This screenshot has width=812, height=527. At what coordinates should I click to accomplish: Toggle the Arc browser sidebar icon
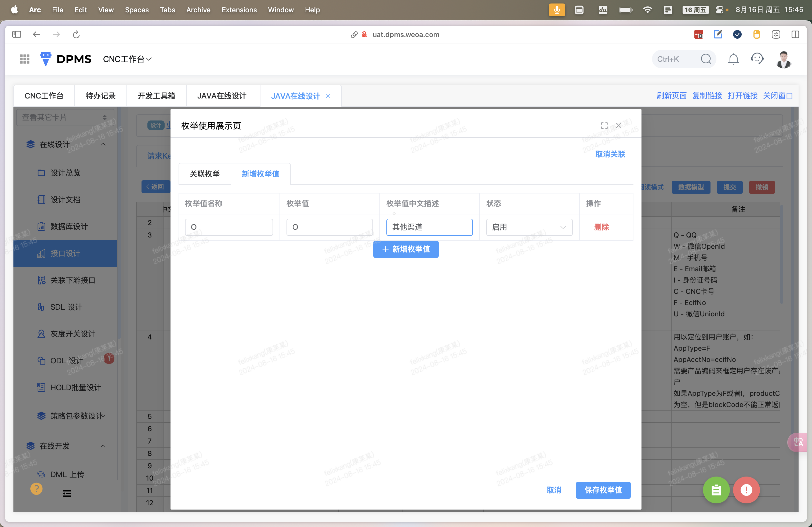[x=16, y=34]
